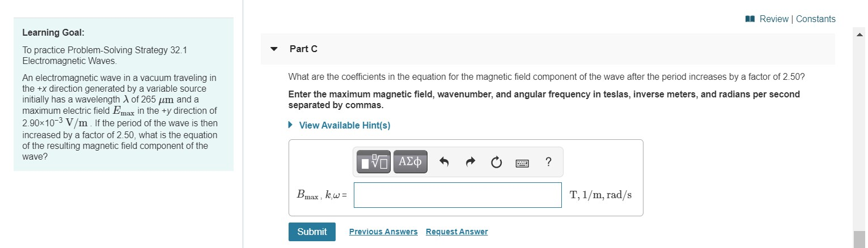Click the Request Answer link

456,232
